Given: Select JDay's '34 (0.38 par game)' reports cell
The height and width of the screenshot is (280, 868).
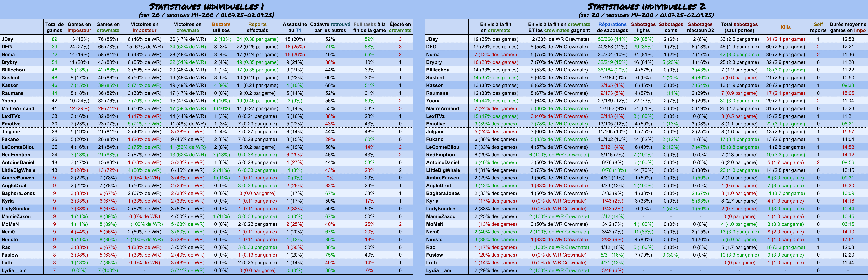Looking at the screenshot, I should (257, 39).
